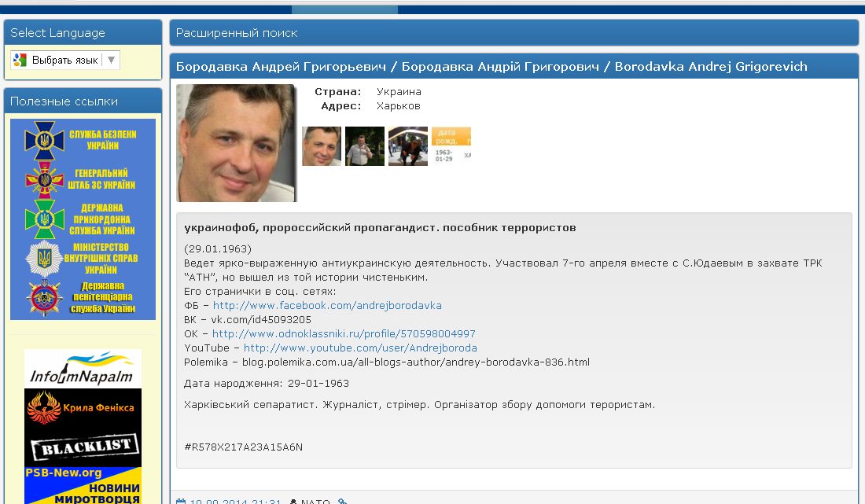The width and height of the screenshot is (865, 504).
Task: Click the Міністерство внутрішніх справ emblem
Action: tap(44, 258)
